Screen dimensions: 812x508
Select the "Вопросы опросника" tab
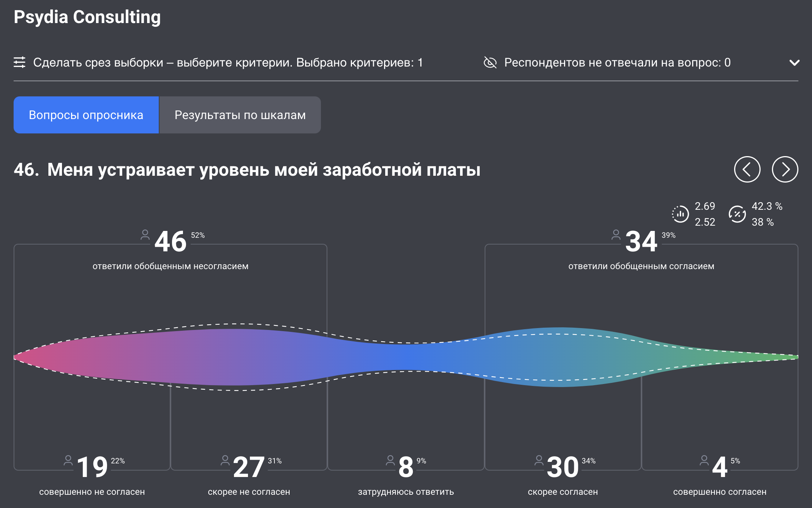(x=86, y=115)
